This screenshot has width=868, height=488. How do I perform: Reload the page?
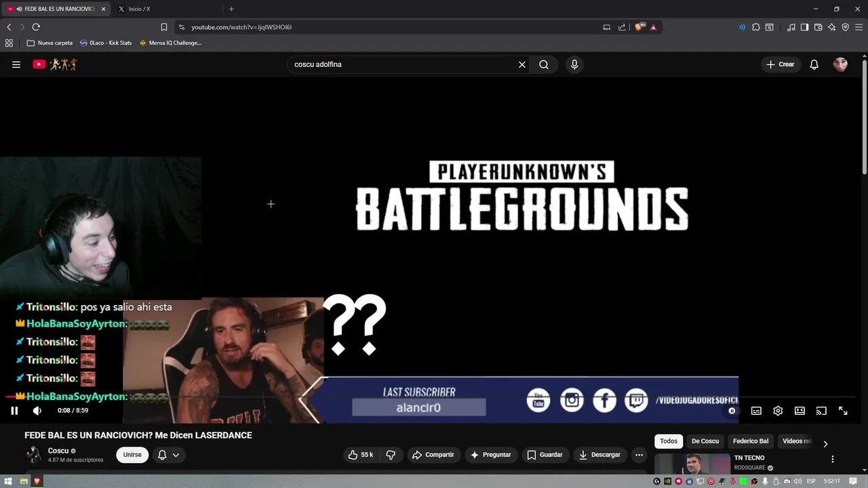tap(36, 27)
